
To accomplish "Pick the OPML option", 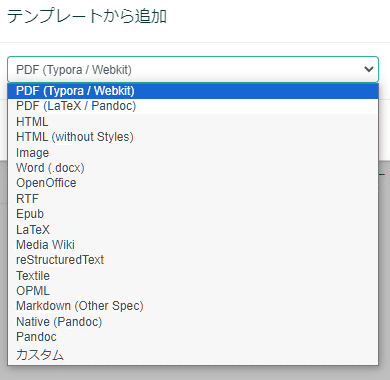I will click(x=193, y=291).
